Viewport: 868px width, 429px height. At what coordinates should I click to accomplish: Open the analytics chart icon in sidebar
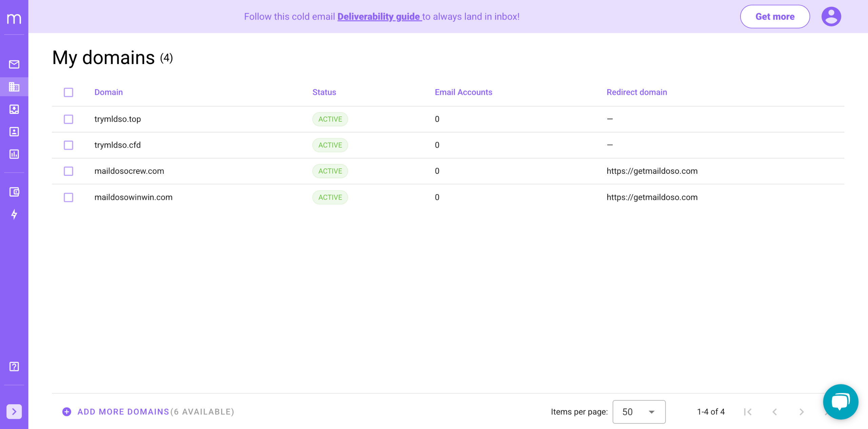click(14, 154)
